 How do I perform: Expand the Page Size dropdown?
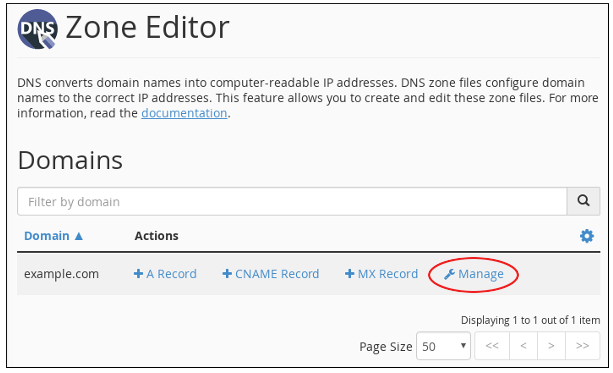443,346
